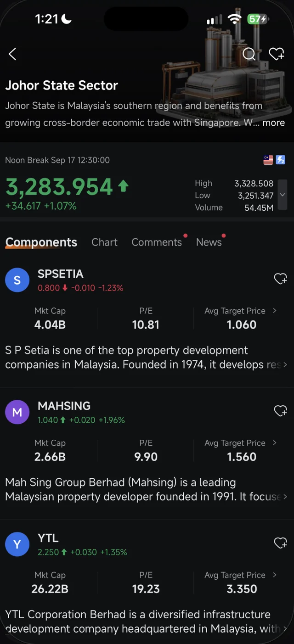Tap the Volume value 54.45M
Viewport: 294px width, 644px height.
click(259, 207)
